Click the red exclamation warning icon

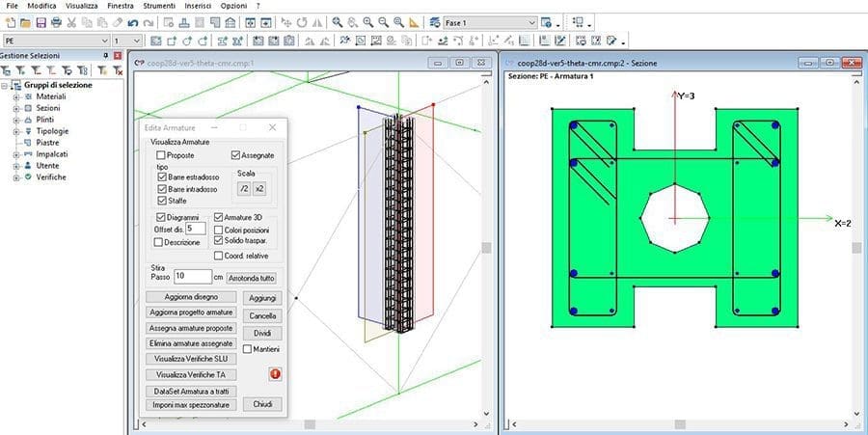(275, 374)
